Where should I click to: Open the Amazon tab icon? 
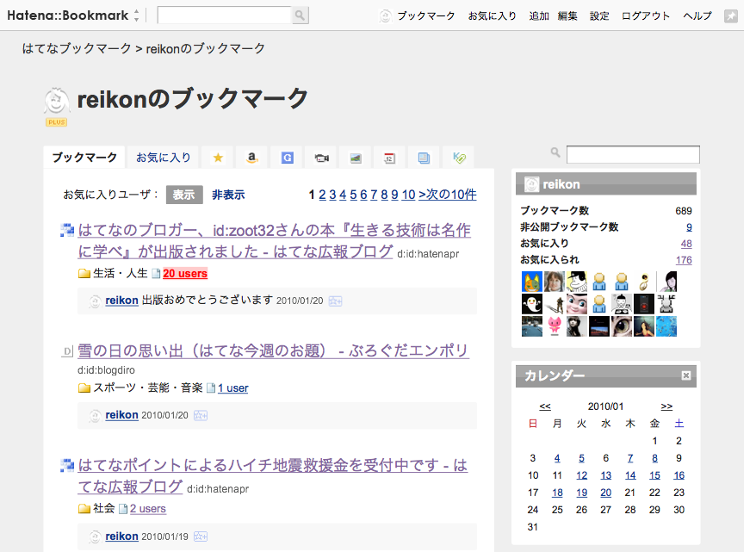tap(251, 158)
